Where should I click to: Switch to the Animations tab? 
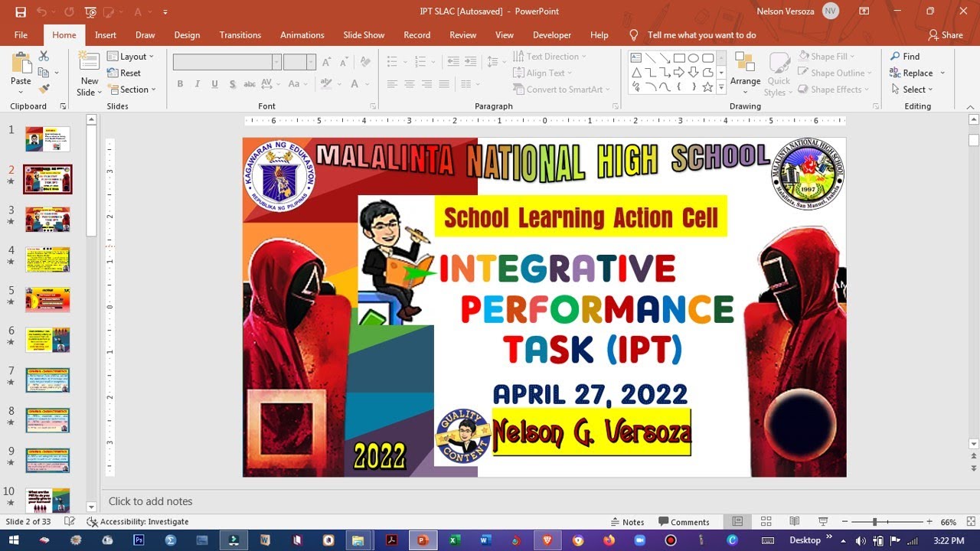pos(302,35)
